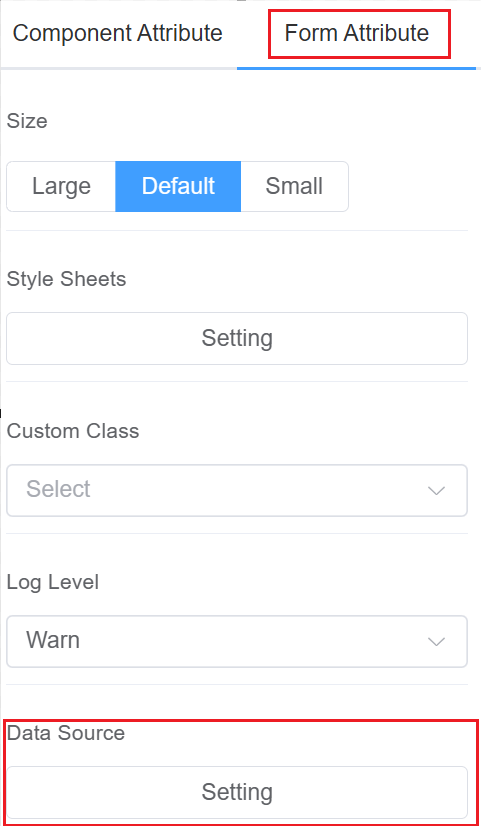
Task: Choose the Small size option
Action: (295, 186)
